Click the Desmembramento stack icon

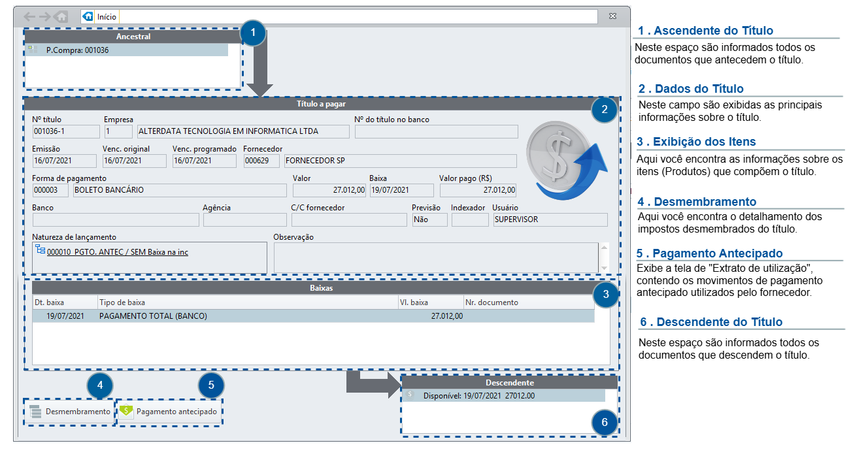35,412
